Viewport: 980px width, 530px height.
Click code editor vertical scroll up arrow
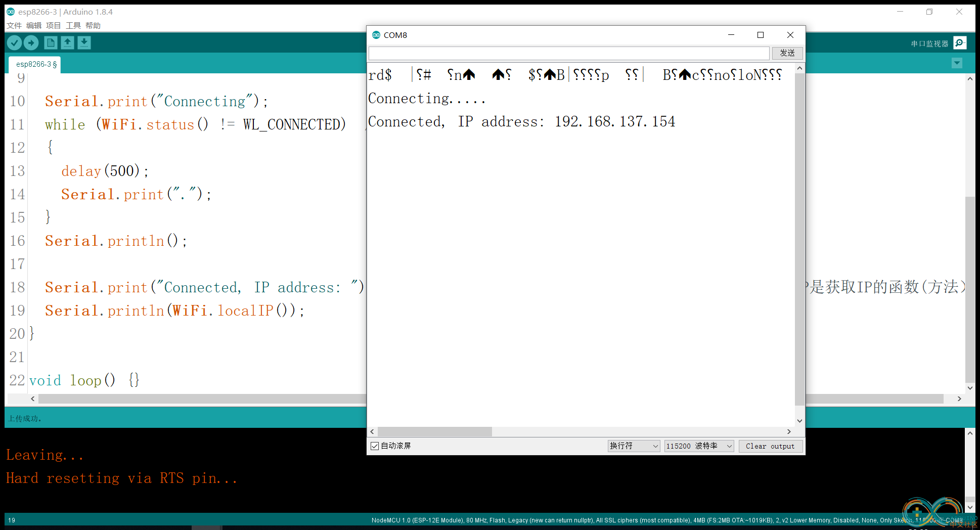pyautogui.click(x=970, y=79)
